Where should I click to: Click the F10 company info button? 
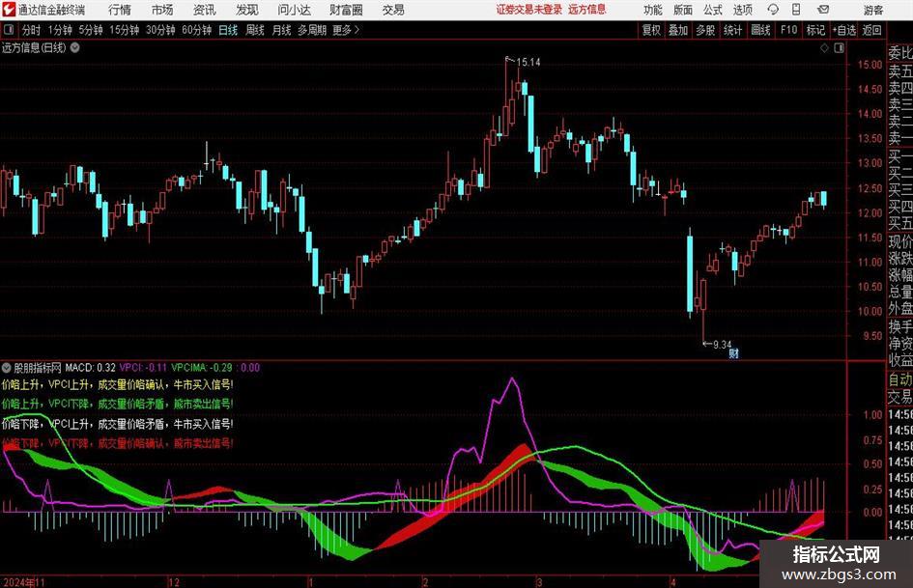point(788,30)
